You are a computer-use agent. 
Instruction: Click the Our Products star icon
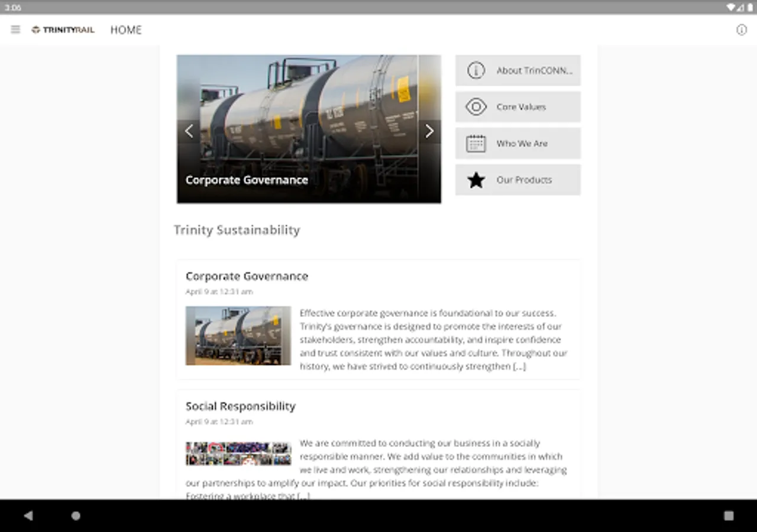(476, 180)
